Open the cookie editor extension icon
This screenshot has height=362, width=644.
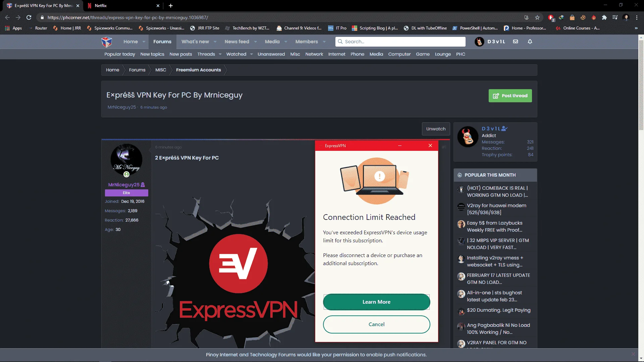583,17
